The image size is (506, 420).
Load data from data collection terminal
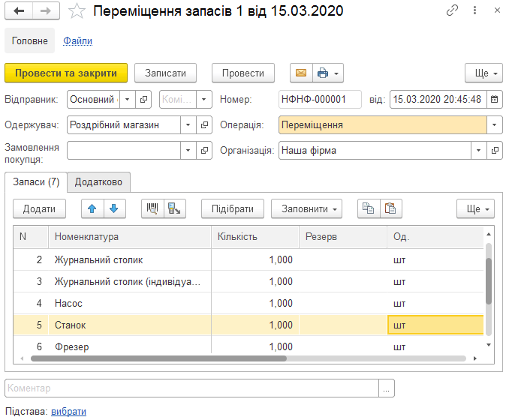pos(174,208)
